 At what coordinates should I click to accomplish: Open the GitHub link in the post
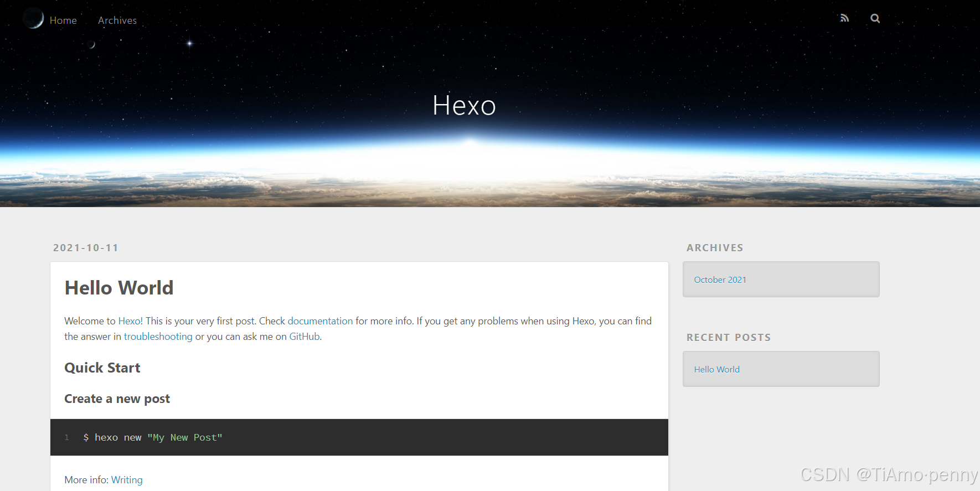point(305,337)
